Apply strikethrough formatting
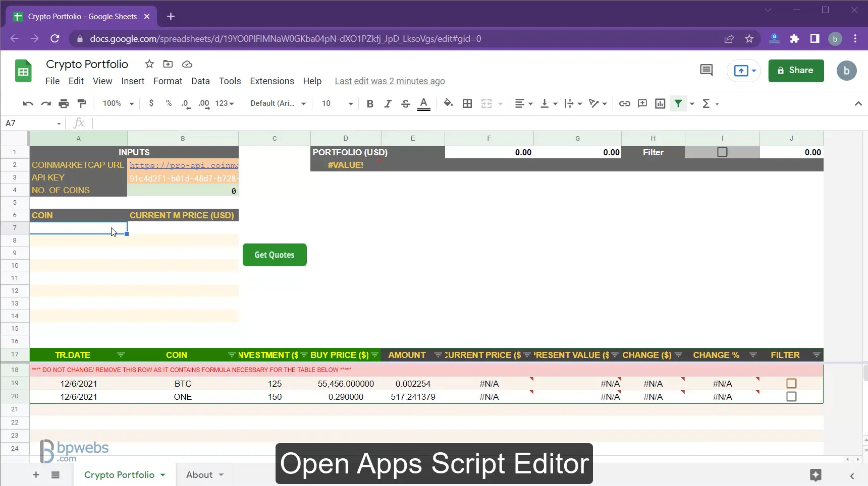868x486 pixels. pos(406,103)
